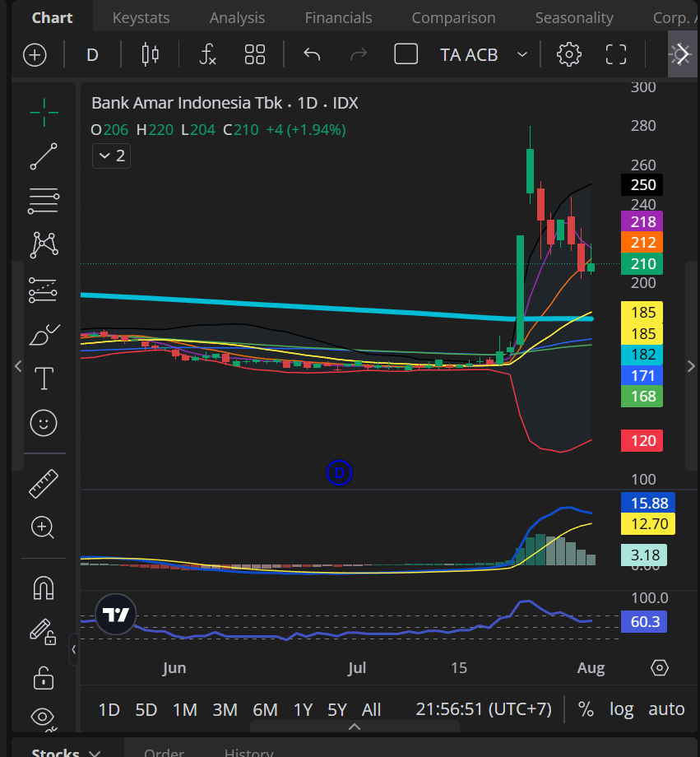
Task: Collapse the indicator legend showing 2
Action: (112, 156)
